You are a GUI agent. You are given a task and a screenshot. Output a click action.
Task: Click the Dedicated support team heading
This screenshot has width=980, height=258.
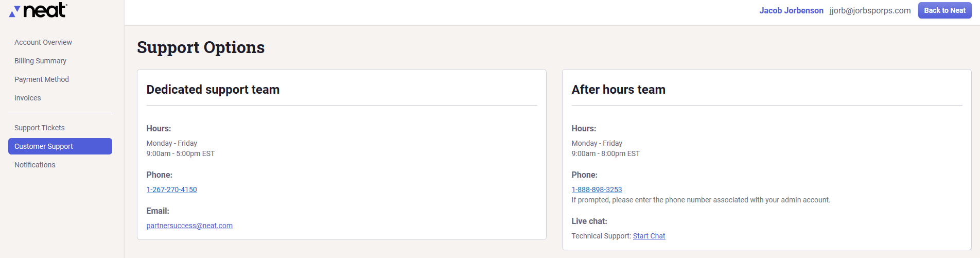click(x=213, y=90)
